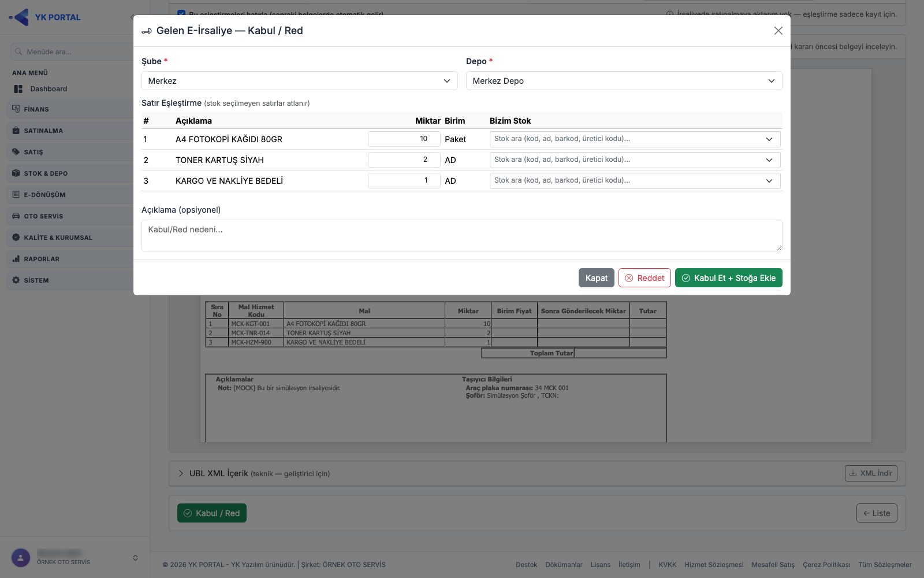Focus the Menüde ara search box

(72, 51)
